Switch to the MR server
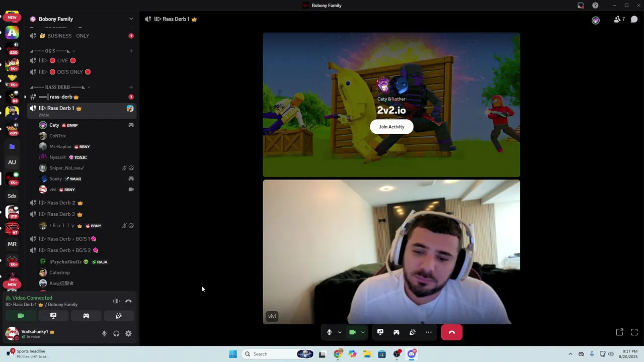 tap(12, 244)
